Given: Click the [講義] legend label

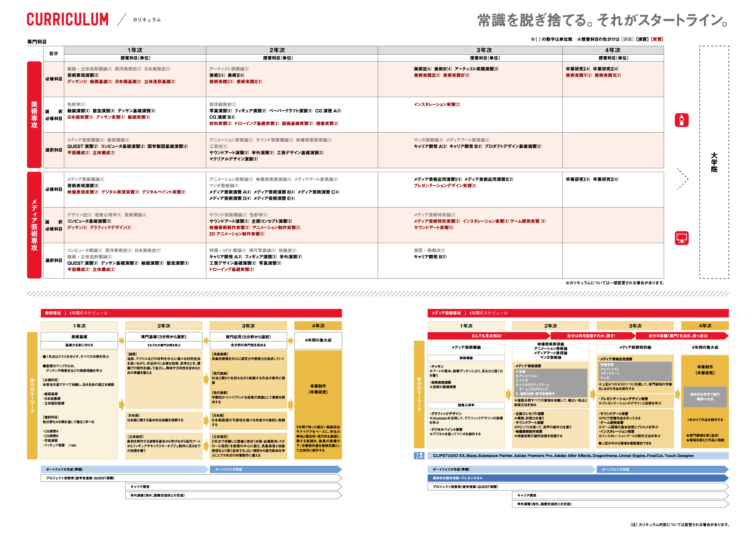Looking at the screenshot, I should click(x=627, y=39).
